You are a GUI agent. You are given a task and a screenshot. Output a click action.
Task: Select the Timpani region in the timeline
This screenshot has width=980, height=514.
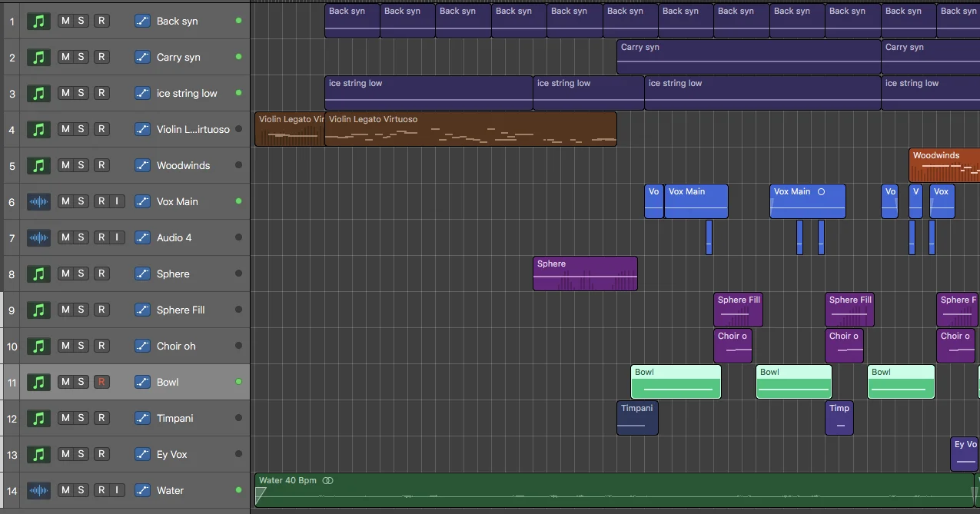[x=637, y=418]
